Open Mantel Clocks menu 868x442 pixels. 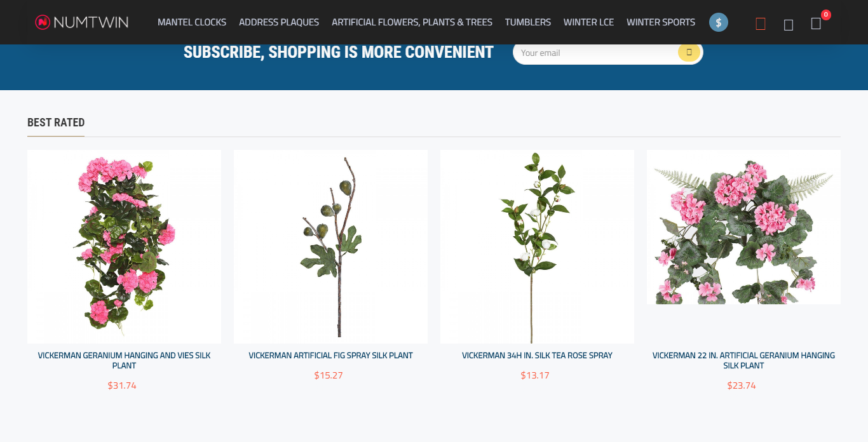(x=192, y=22)
